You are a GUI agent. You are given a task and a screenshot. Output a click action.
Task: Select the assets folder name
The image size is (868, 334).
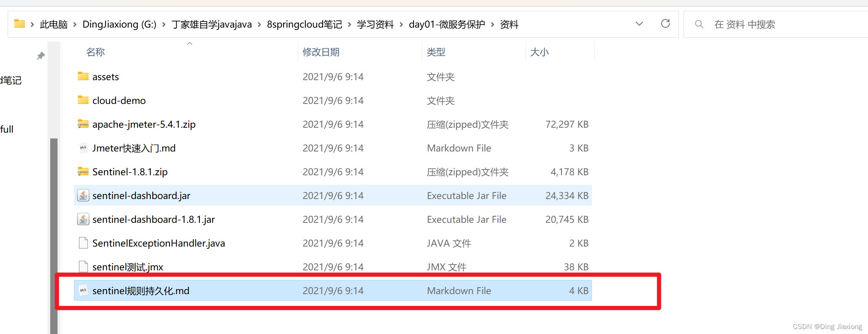pos(105,77)
